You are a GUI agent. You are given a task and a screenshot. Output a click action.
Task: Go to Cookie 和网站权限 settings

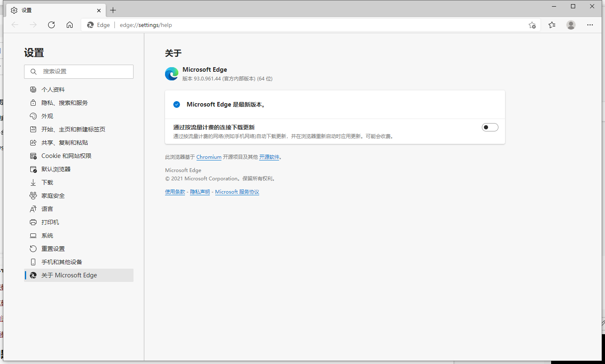tap(66, 156)
